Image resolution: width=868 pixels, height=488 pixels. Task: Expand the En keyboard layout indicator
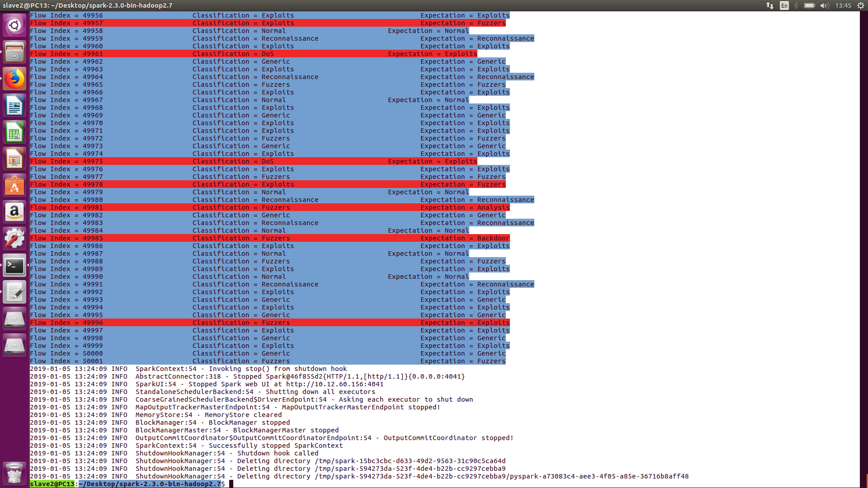click(x=784, y=5)
